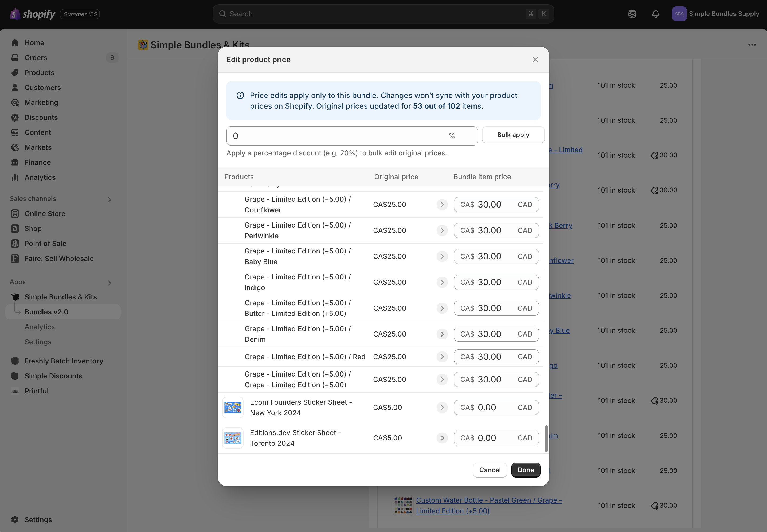Image resolution: width=767 pixels, height=532 pixels.
Task: Open Analytics under Simple Bundles & Kits
Action: pyautogui.click(x=40, y=327)
